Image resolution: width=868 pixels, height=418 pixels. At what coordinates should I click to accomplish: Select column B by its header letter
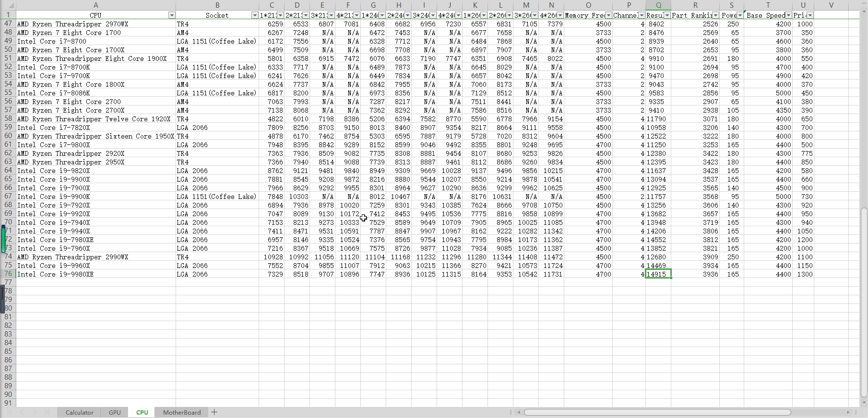[x=217, y=5]
